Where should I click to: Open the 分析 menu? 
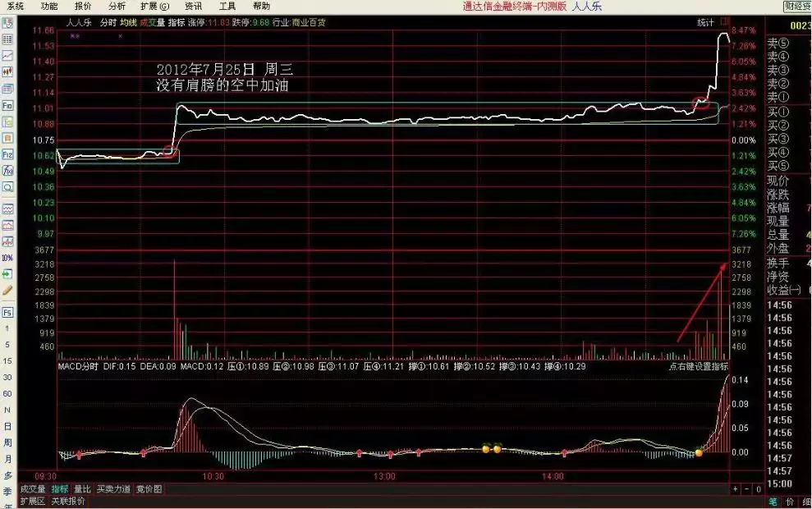117,7
